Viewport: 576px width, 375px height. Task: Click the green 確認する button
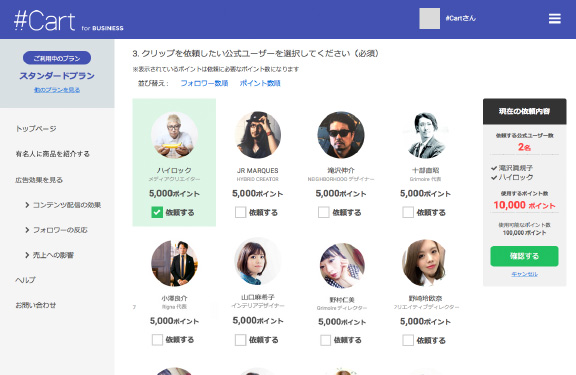[x=524, y=256]
